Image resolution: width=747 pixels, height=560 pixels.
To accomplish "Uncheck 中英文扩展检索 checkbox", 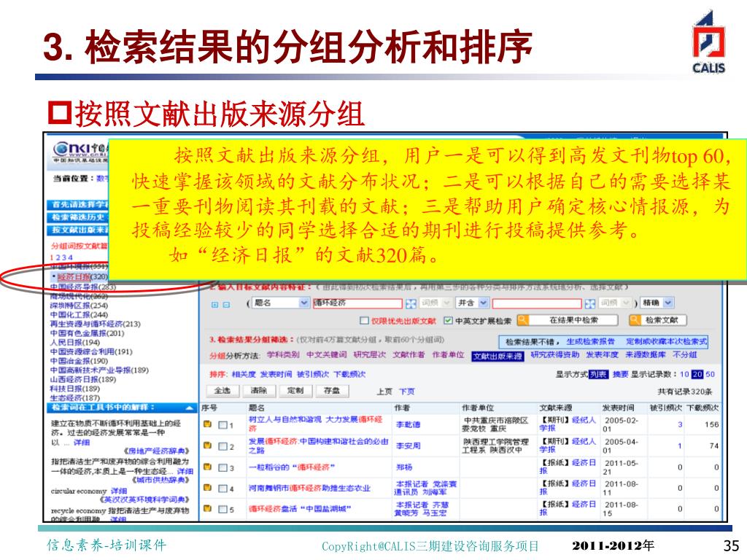I will pos(448,321).
